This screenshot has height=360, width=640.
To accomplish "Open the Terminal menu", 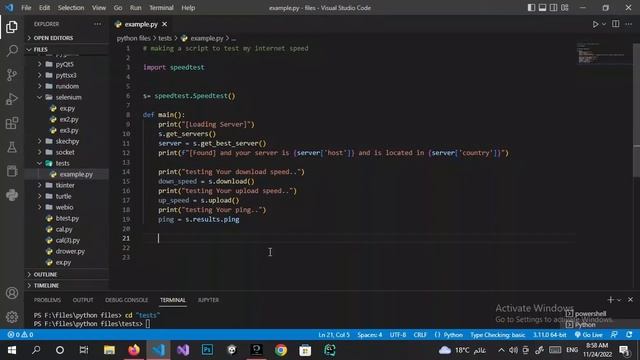I will tap(161, 8).
